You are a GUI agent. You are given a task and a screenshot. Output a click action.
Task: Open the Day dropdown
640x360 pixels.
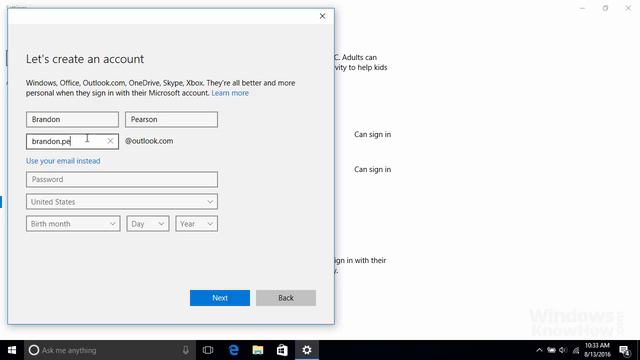point(148,224)
